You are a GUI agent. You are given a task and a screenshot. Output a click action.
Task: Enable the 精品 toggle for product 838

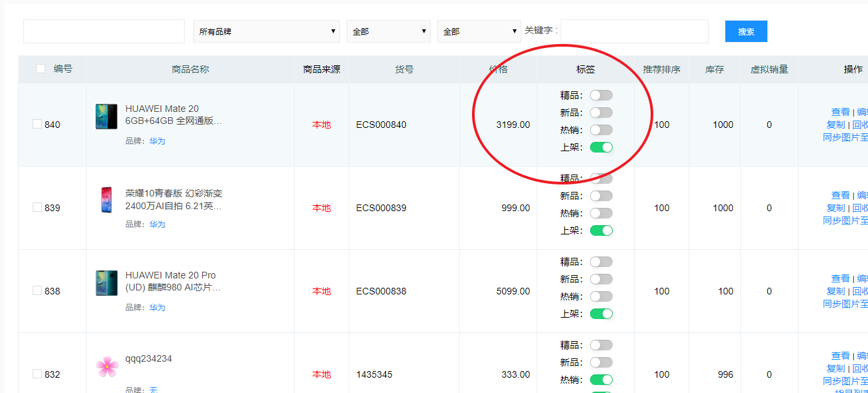tap(601, 262)
